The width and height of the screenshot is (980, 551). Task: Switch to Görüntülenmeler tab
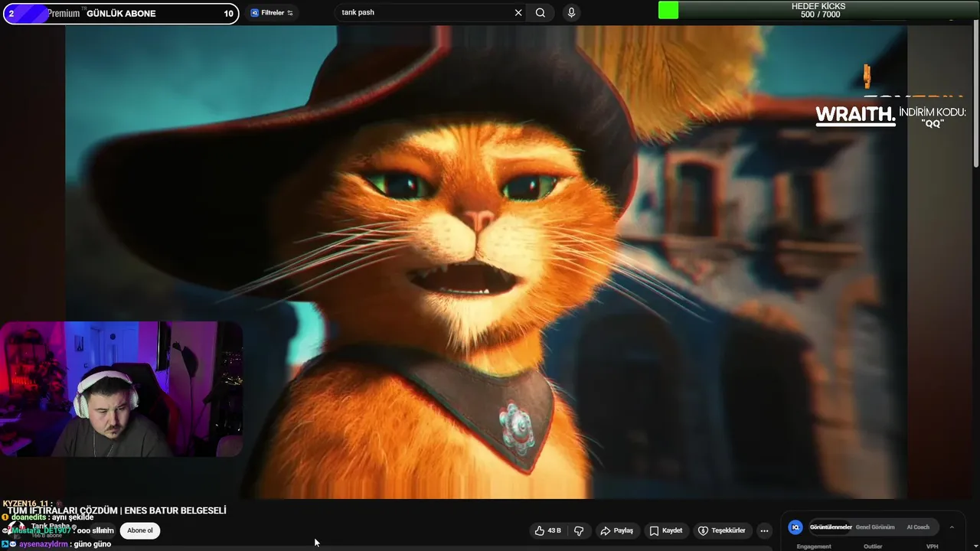point(831,527)
